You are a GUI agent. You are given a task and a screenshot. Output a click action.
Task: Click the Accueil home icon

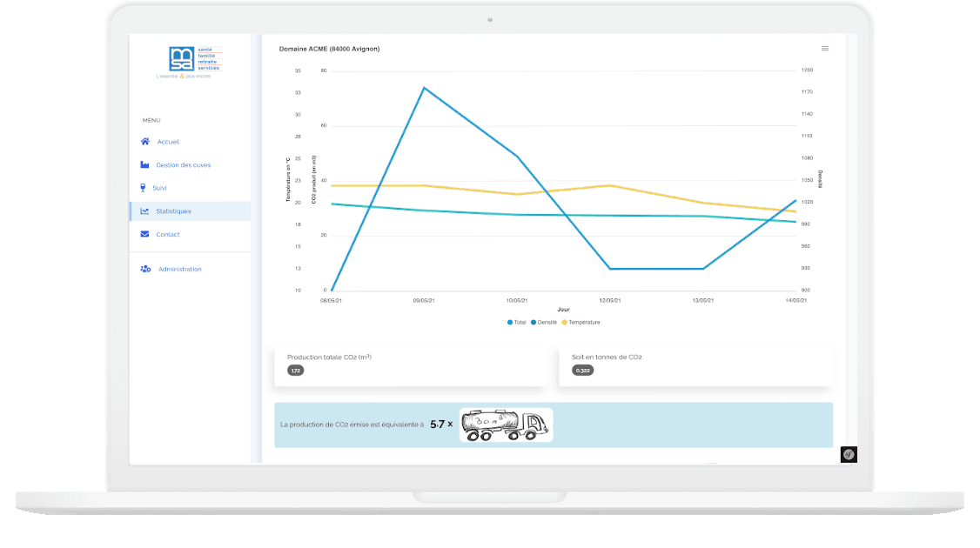(145, 142)
